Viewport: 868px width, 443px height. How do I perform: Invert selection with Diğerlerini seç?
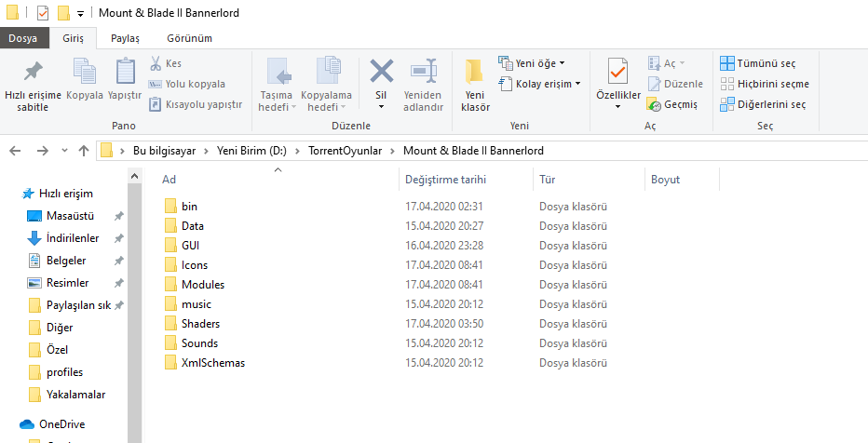(763, 104)
